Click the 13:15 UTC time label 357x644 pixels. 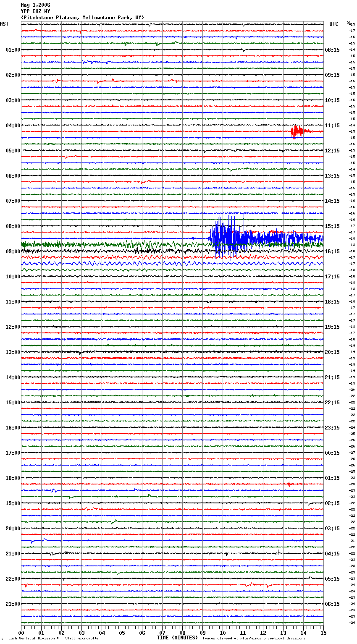tap(332, 176)
